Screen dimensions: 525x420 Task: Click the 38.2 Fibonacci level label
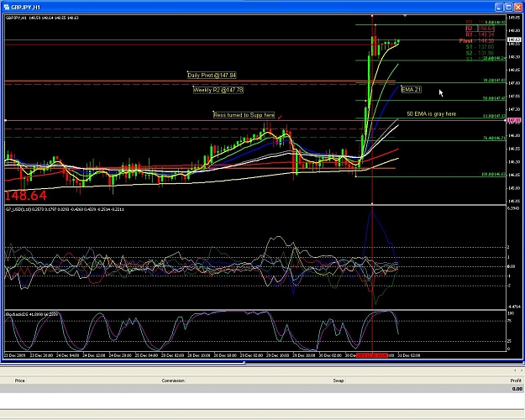coord(494,81)
